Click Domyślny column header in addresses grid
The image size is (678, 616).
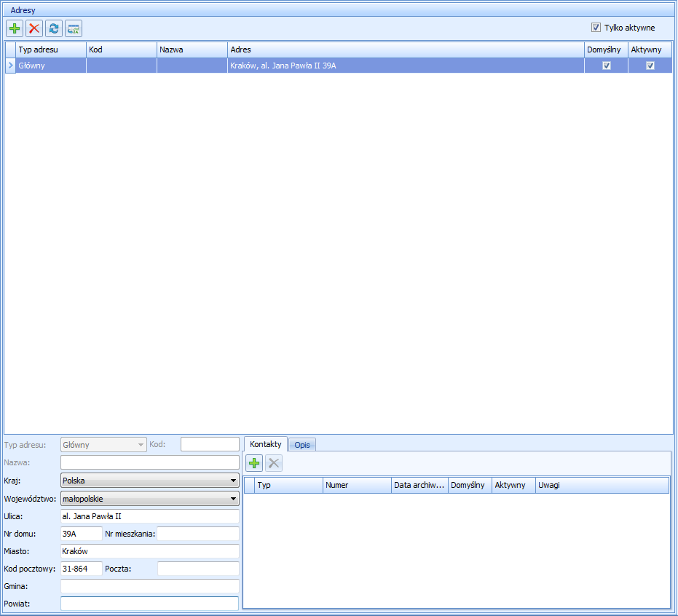point(606,50)
